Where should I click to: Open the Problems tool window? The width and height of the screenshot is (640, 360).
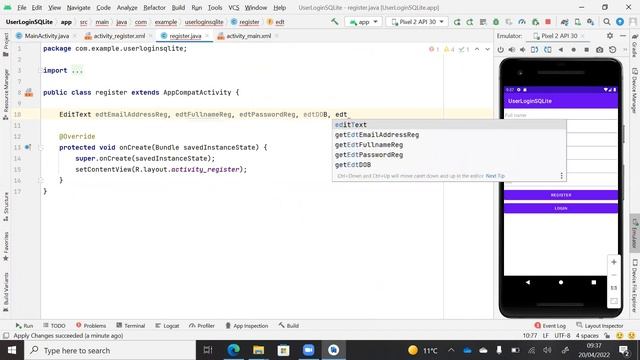coord(91,326)
